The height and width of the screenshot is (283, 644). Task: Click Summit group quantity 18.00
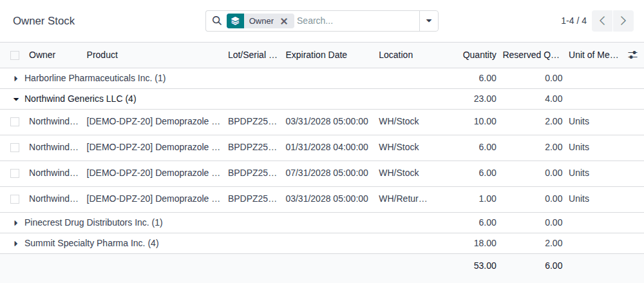(x=485, y=244)
